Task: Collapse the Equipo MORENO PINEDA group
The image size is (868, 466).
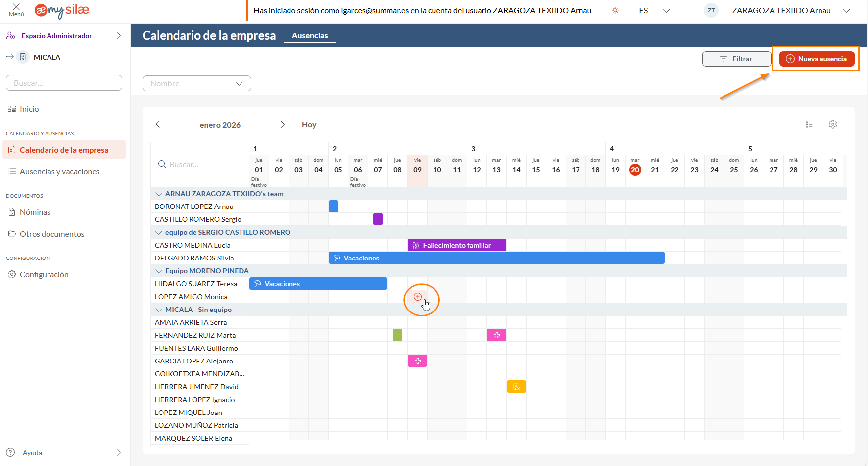Action: click(159, 271)
